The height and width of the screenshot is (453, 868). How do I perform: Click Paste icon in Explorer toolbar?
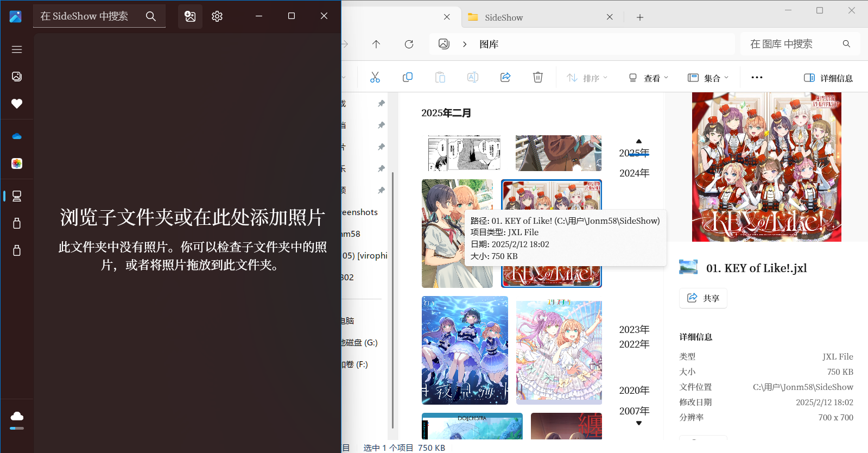(440, 78)
